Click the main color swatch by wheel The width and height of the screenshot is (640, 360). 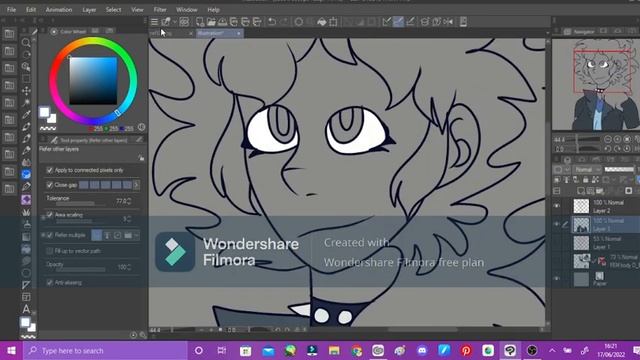[x=44, y=112]
